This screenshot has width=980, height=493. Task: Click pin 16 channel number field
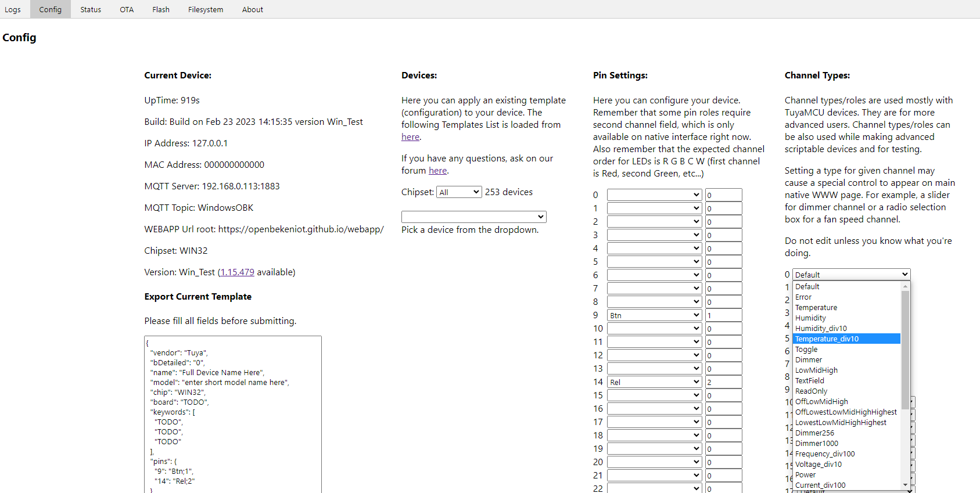[724, 409]
